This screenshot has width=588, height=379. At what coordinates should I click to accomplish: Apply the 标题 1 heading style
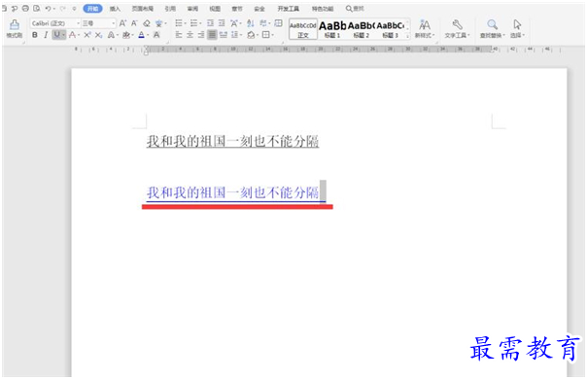332,29
